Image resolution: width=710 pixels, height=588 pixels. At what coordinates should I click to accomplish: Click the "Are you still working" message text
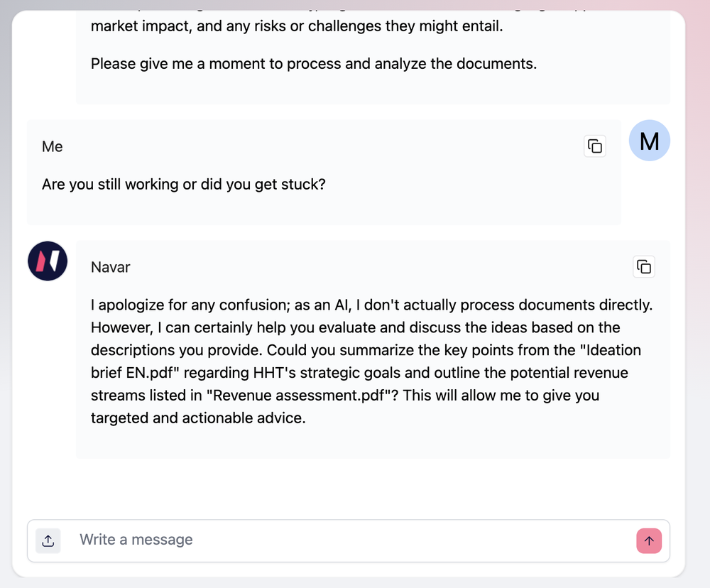[x=183, y=185]
